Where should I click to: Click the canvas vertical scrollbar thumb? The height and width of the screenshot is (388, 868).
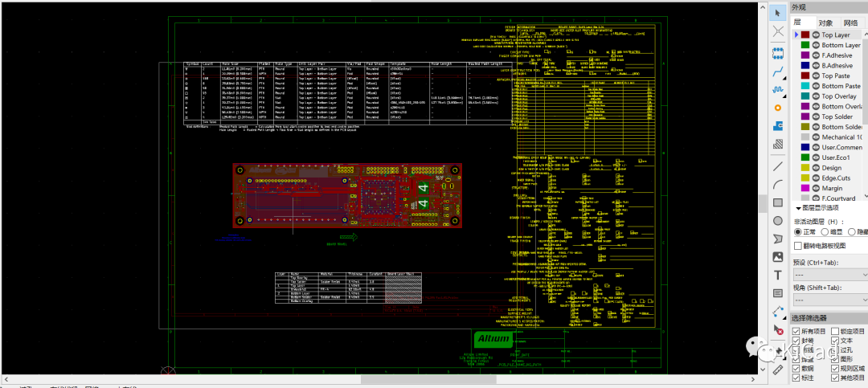762,204
